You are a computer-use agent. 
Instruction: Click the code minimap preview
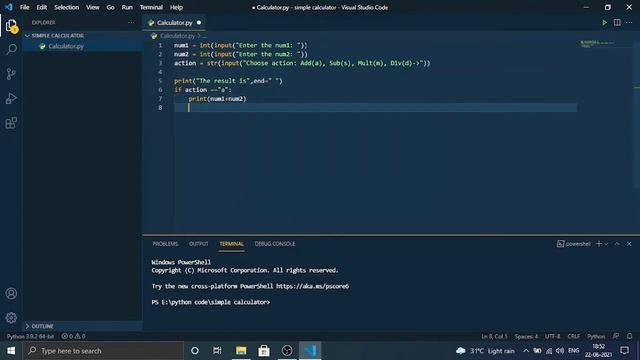point(598,43)
